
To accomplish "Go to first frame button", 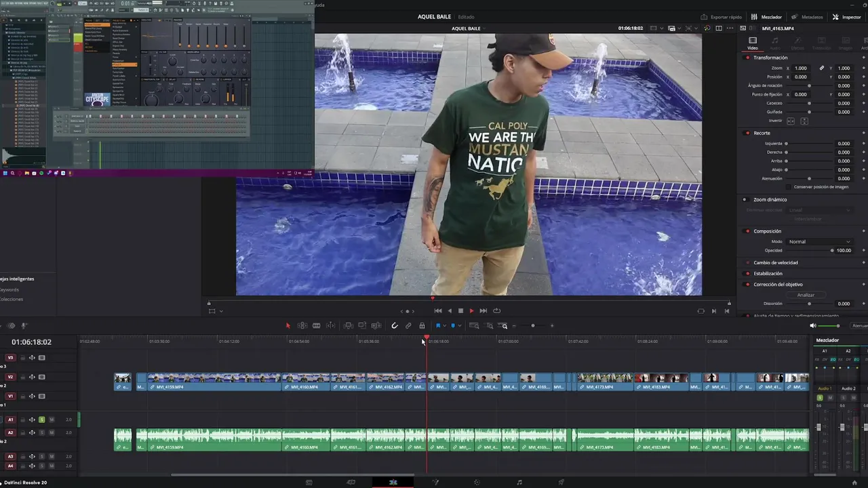I will 438,311.
